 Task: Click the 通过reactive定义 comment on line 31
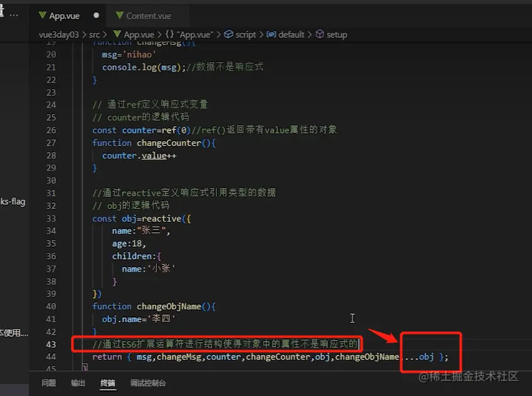[184, 193]
